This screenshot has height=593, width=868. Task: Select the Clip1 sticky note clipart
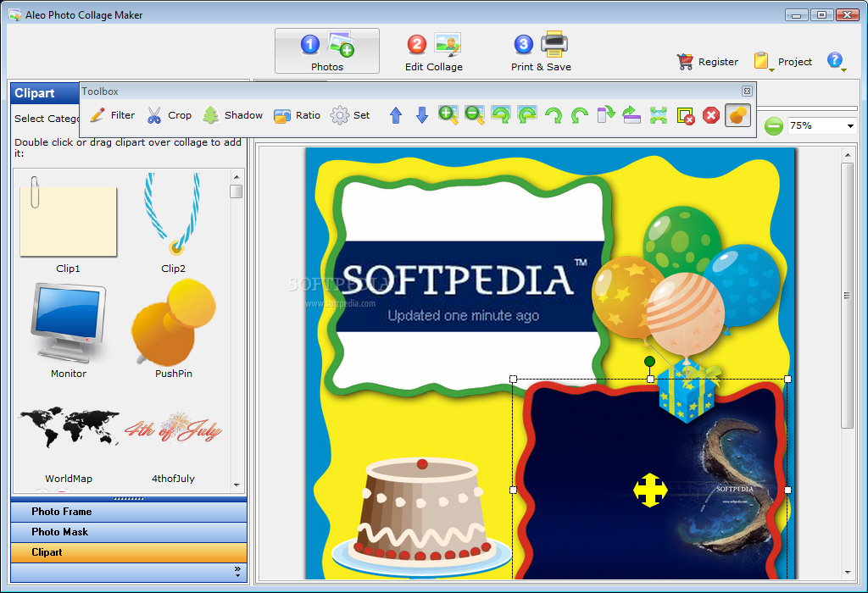(x=68, y=224)
